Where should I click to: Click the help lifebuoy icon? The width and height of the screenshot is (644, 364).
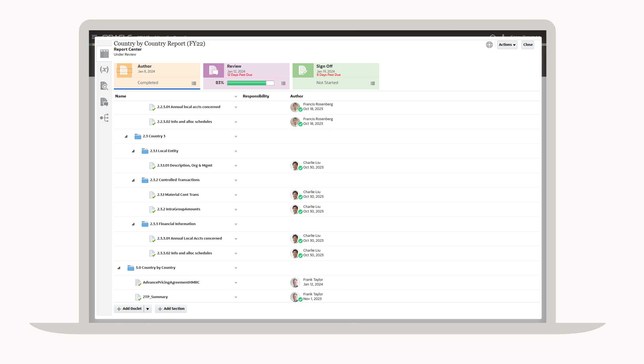coord(489,45)
